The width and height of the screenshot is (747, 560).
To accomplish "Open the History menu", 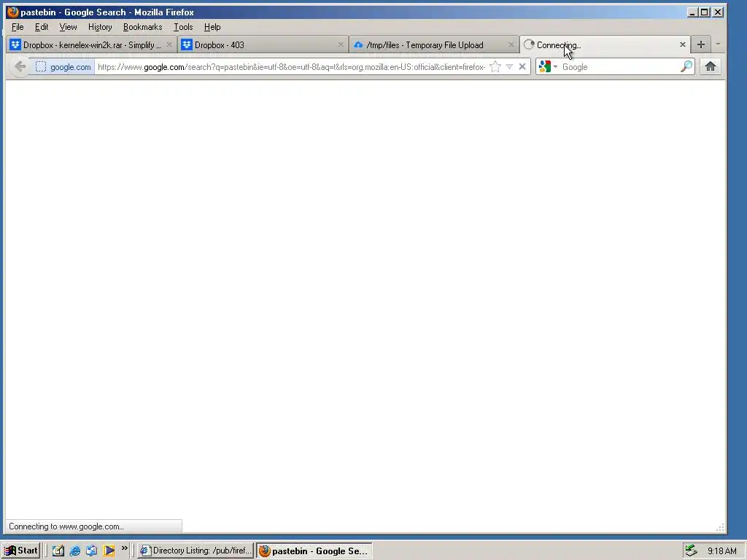I will click(x=100, y=27).
